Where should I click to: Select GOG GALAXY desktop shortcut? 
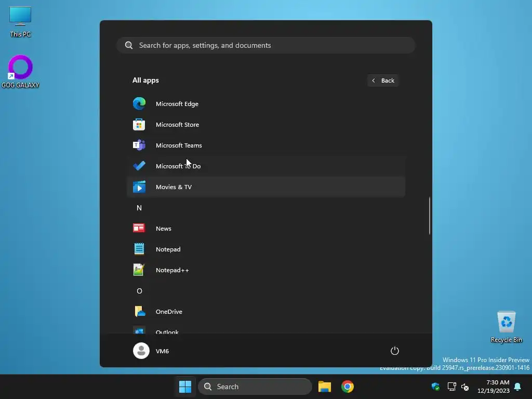20,72
